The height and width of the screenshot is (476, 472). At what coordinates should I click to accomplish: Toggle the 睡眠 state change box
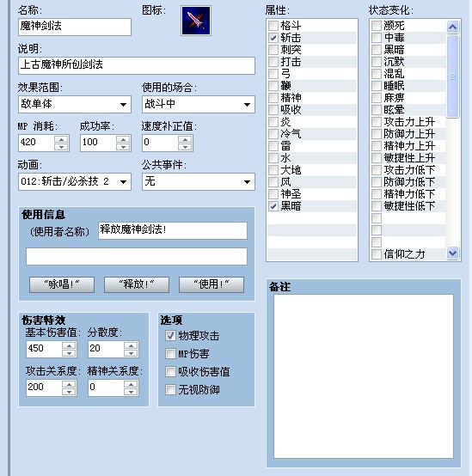pyautogui.click(x=377, y=86)
